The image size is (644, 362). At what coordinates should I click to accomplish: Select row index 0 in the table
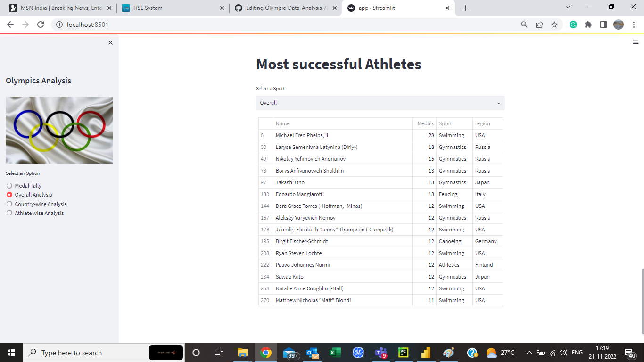pyautogui.click(x=264, y=135)
